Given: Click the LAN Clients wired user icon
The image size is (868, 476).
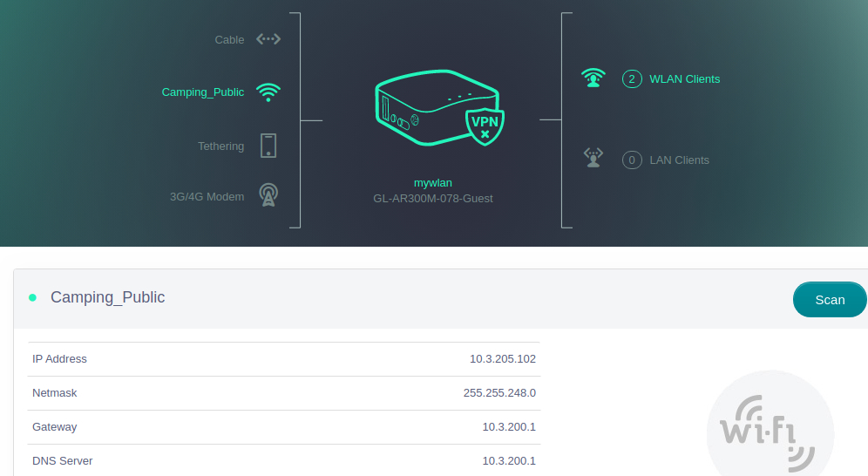Looking at the screenshot, I should [x=593, y=159].
